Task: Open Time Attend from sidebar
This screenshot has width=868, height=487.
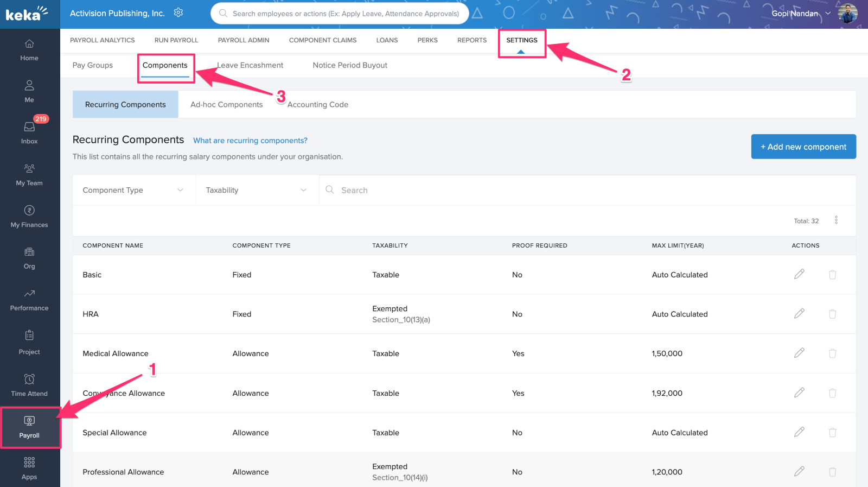Action: [x=29, y=384]
